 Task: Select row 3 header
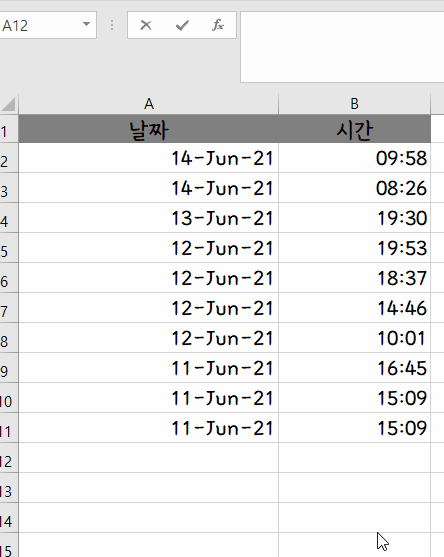pyautogui.click(x=9, y=188)
